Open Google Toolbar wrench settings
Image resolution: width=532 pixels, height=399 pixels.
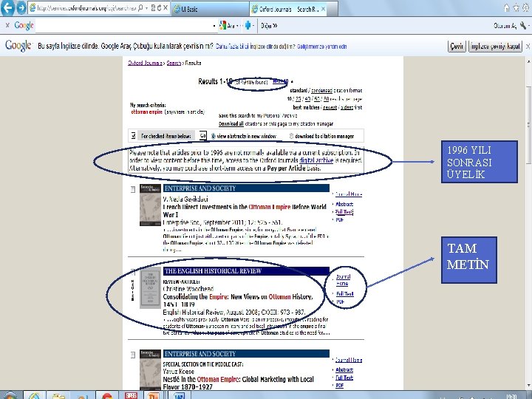pyautogui.click(x=523, y=26)
